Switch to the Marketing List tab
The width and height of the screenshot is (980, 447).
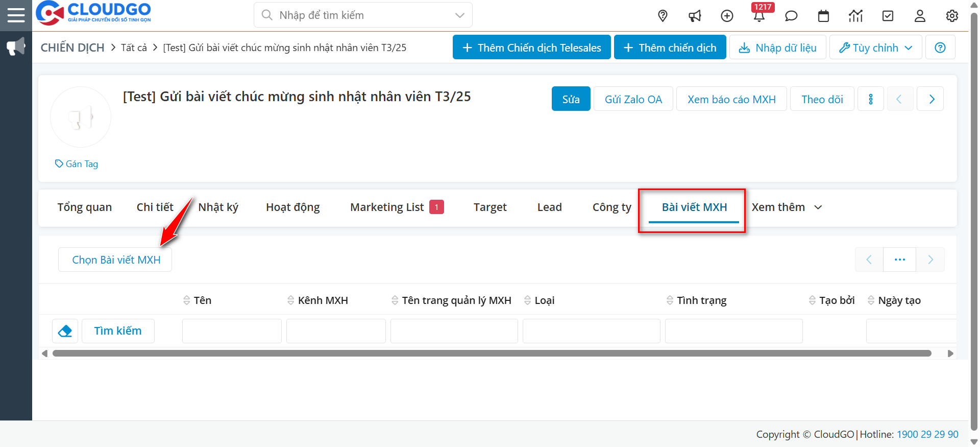[387, 207]
